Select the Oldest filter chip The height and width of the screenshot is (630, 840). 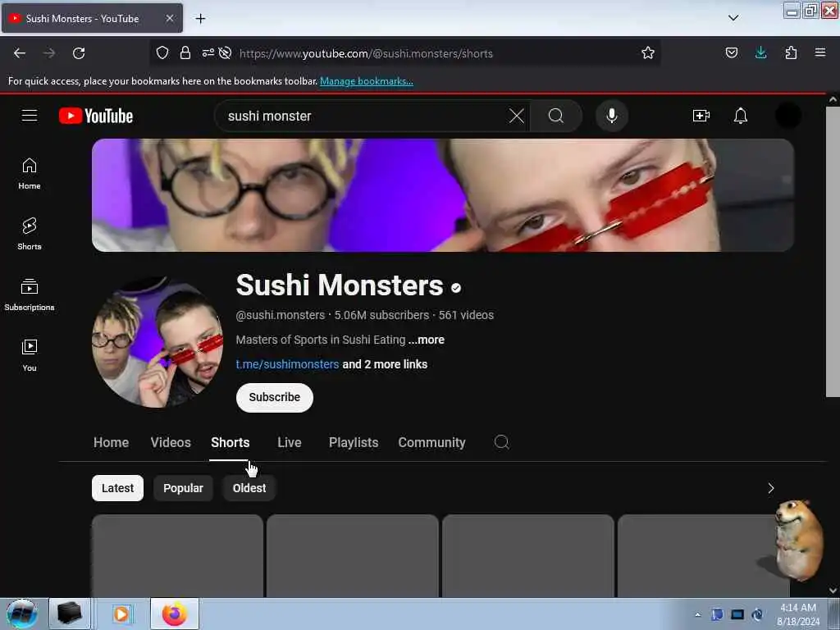249,488
